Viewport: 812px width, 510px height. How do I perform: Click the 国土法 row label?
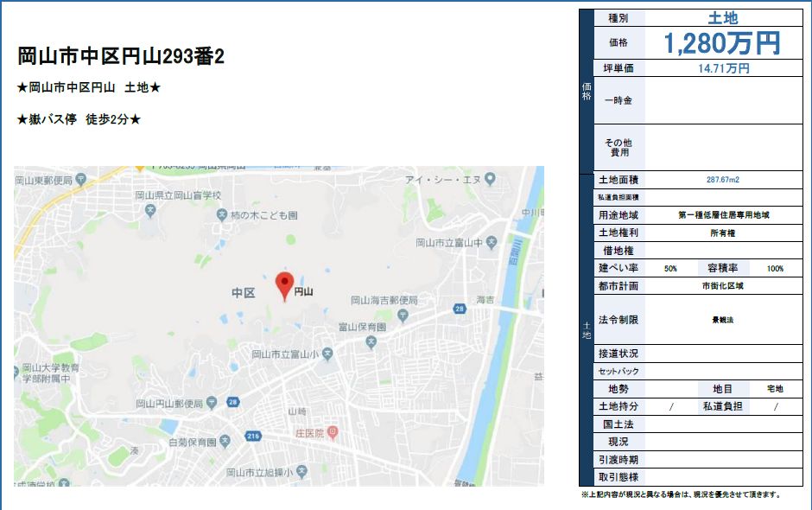pyautogui.click(x=619, y=424)
